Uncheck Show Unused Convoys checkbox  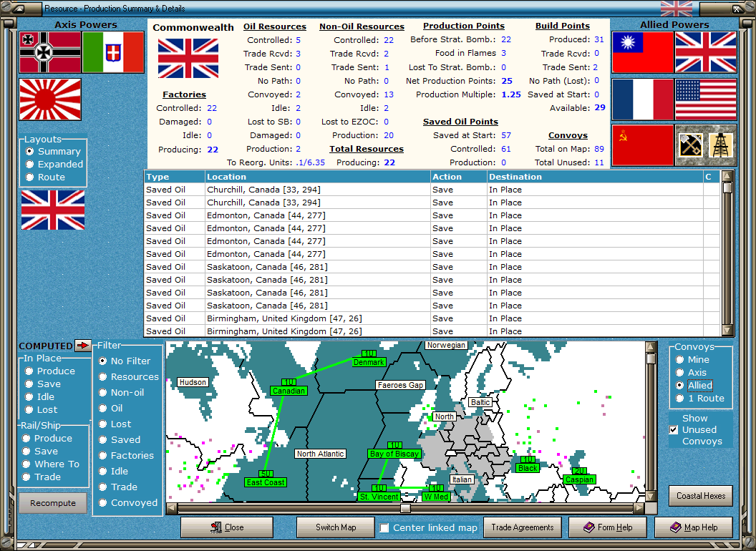[673, 430]
